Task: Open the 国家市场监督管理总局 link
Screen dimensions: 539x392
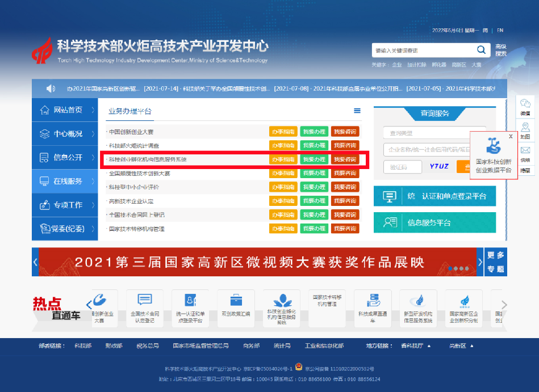Action: (200, 345)
